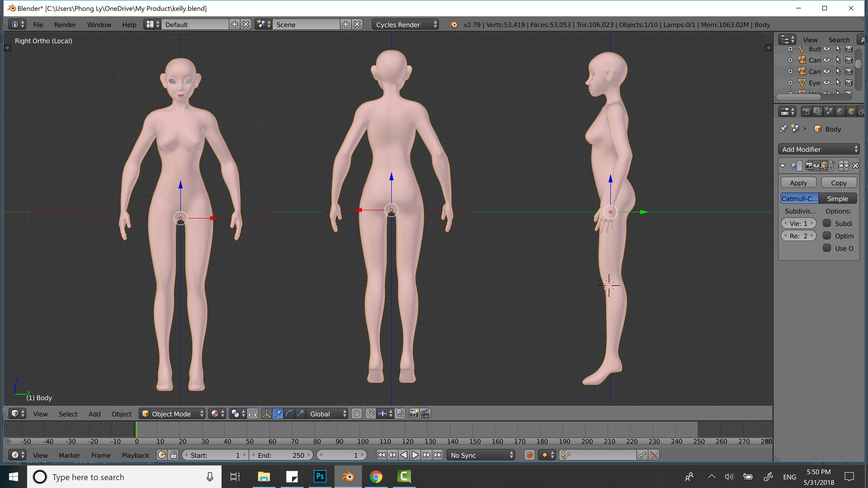The width and height of the screenshot is (868, 488).
Task: Click the Apply modifier button
Action: click(798, 183)
